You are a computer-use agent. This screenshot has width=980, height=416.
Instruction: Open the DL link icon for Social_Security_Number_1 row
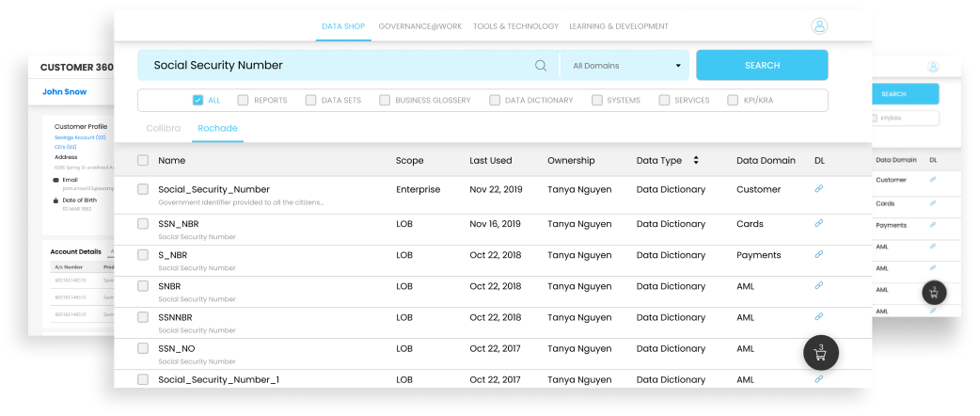coord(819,379)
